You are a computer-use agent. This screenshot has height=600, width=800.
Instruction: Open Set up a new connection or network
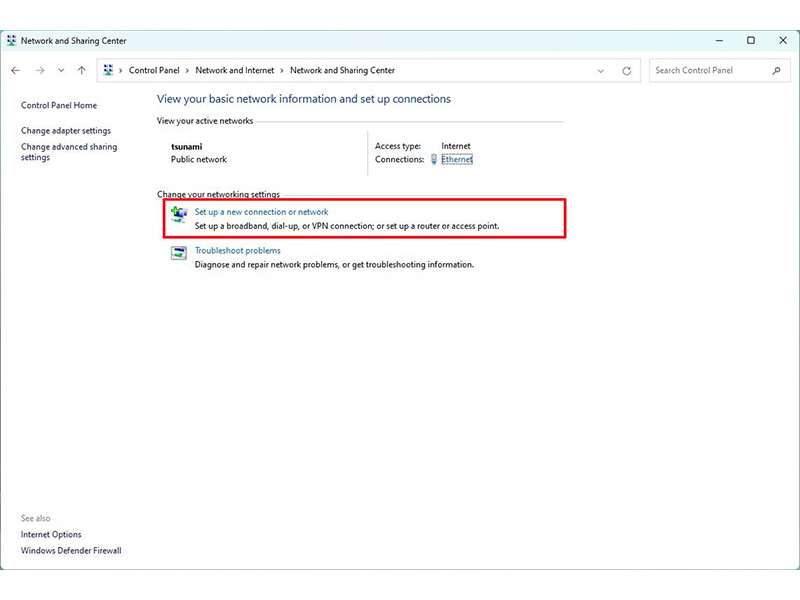(261, 212)
